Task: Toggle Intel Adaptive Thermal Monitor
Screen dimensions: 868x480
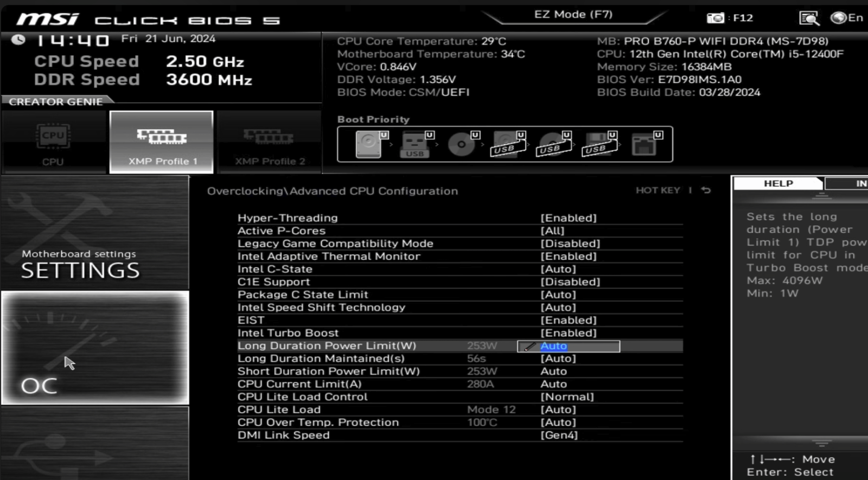Action: click(460, 256)
